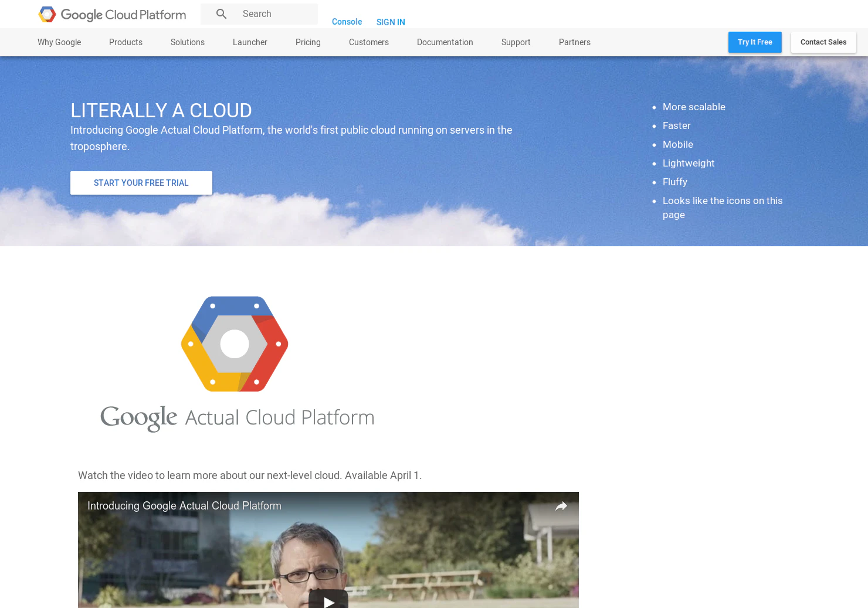The height and width of the screenshot is (608, 868).
Task: Click the large Actual Cloud Platform logo
Action: pyautogui.click(x=237, y=364)
